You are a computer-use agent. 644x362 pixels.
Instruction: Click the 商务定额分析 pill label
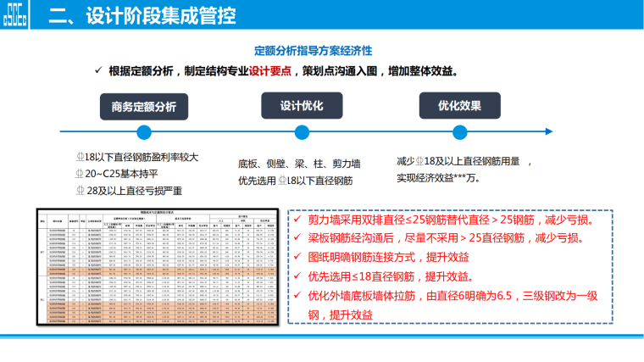pos(144,107)
